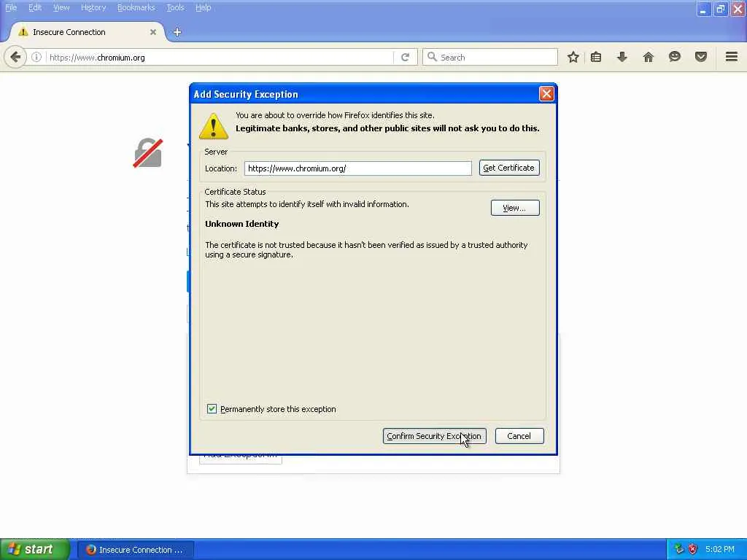
Task: View the certificate details
Action: tap(515, 208)
